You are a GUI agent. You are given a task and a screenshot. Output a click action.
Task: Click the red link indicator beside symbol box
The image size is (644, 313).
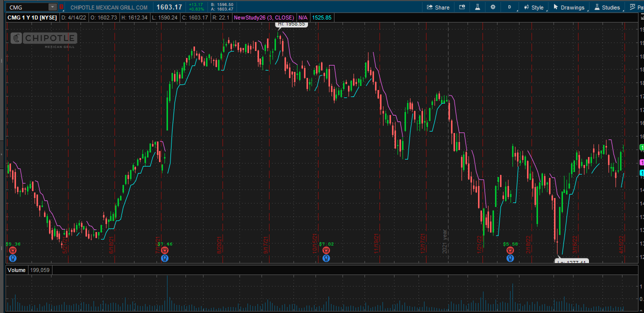point(61,7)
